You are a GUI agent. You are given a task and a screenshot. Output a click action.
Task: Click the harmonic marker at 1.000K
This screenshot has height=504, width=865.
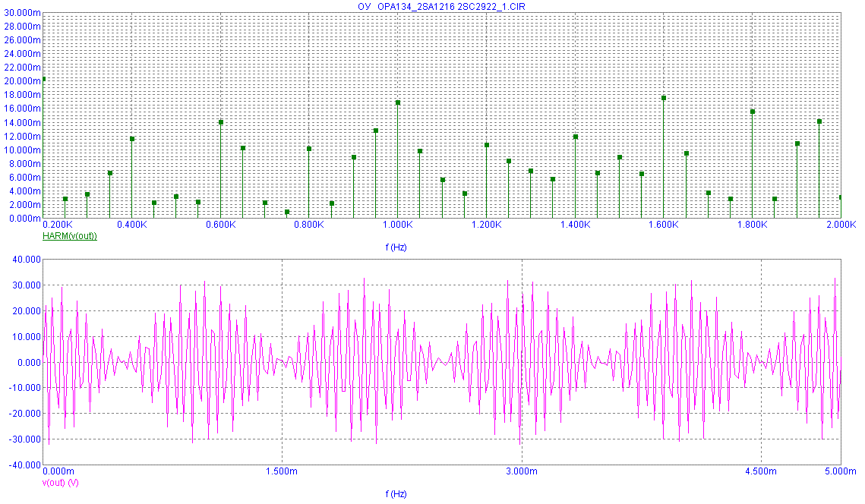point(398,102)
